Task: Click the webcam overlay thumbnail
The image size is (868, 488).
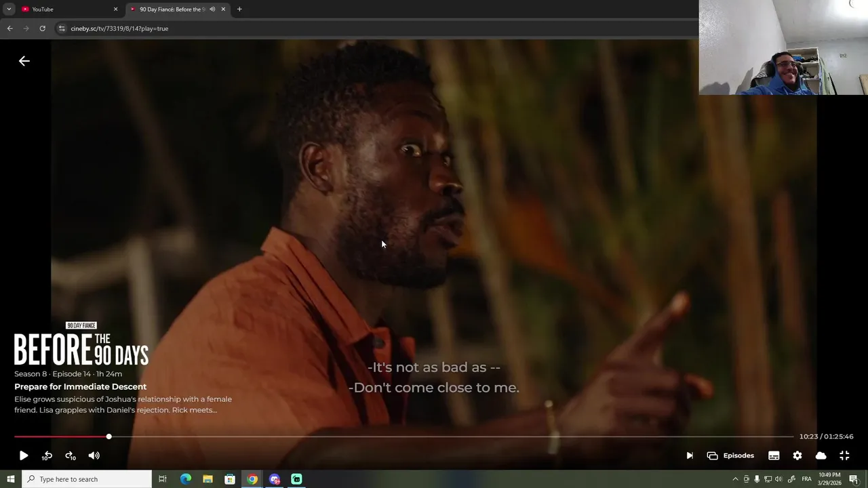Action: (x=783, y=47)
